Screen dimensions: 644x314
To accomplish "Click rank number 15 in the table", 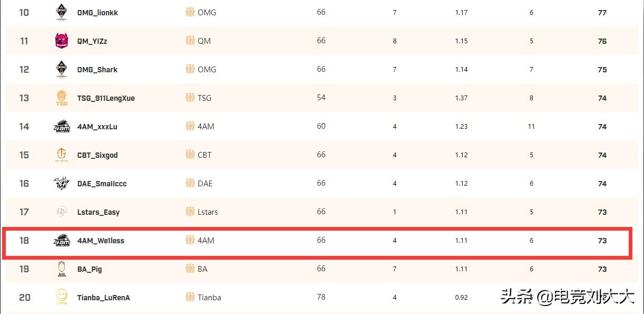I will coord(24,155).
